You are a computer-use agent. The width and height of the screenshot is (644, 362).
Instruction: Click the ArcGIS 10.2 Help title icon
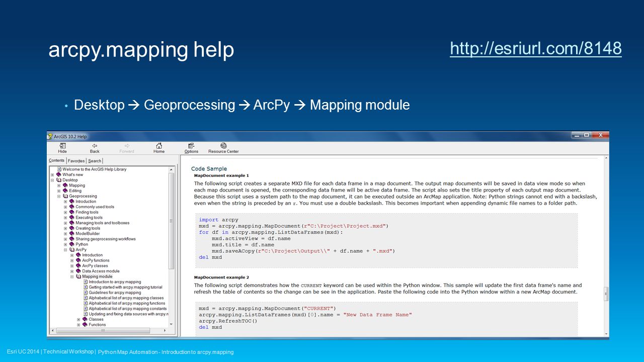tap(50, 136)
